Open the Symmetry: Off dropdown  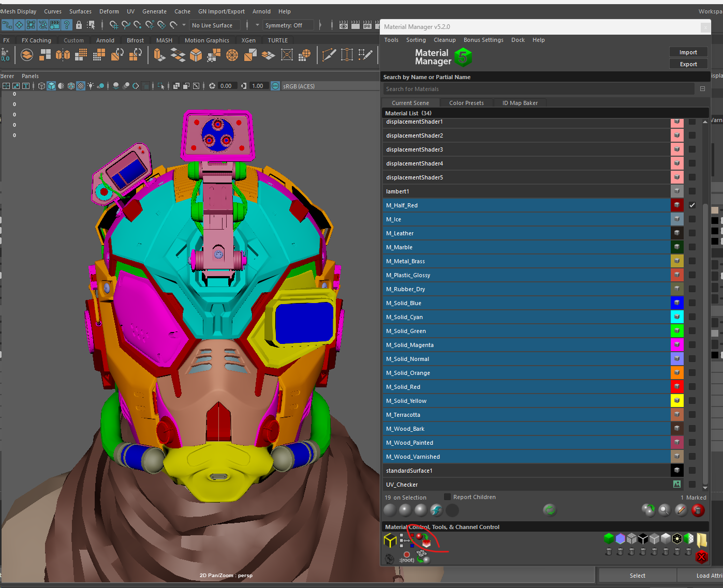coord(288,25)
